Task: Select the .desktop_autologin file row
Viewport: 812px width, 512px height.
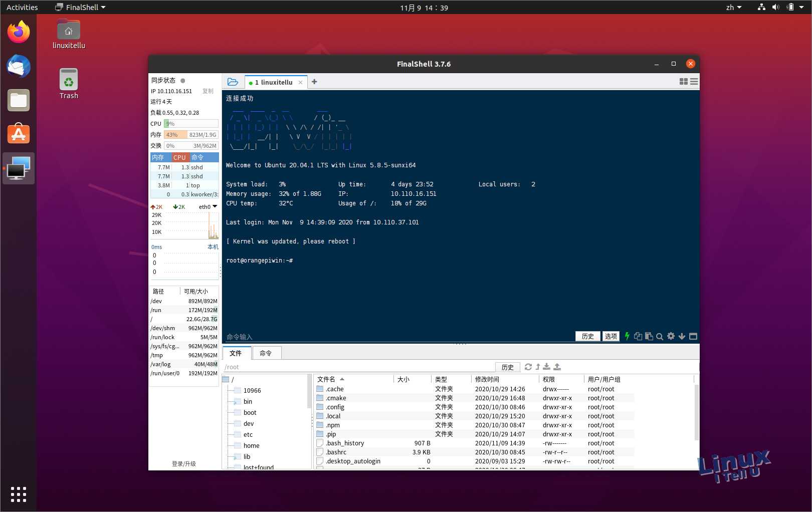Action: click(475, 461)
